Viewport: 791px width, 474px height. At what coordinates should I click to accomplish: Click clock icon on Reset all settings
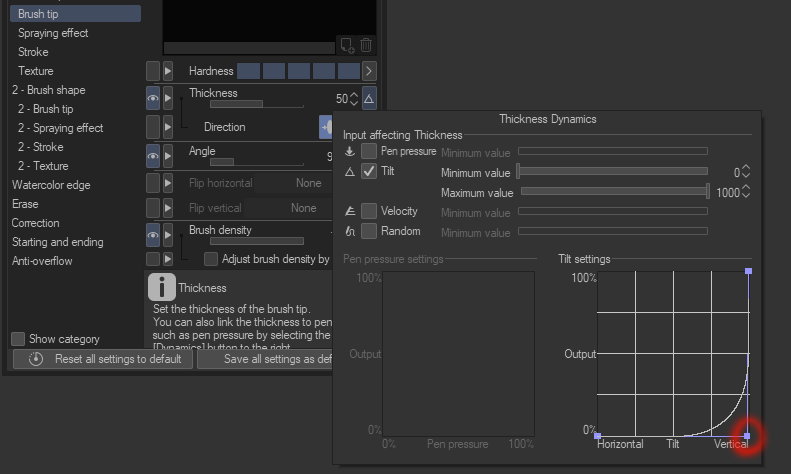point(35,359)
